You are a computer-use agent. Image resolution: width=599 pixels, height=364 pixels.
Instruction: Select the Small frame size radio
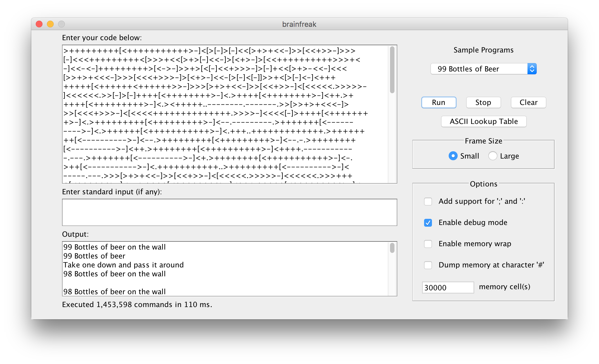[x=453, y=156]
